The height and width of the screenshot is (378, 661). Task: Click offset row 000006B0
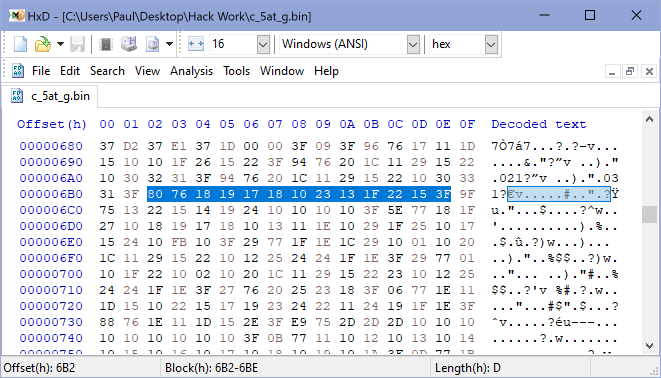click(51, 194)
